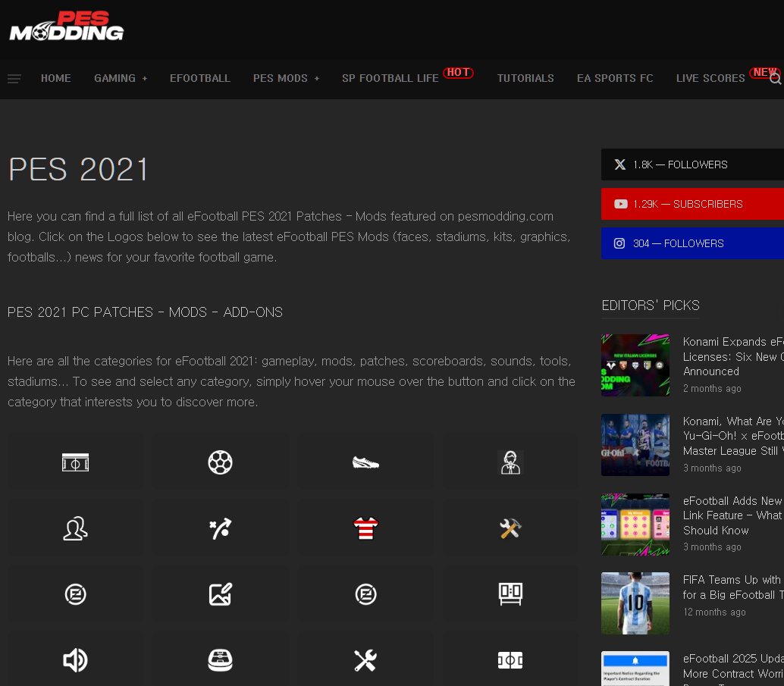Viewport: 784px width, 686px height.
Task: Open the Live Scores menu item
Action: 710,79
